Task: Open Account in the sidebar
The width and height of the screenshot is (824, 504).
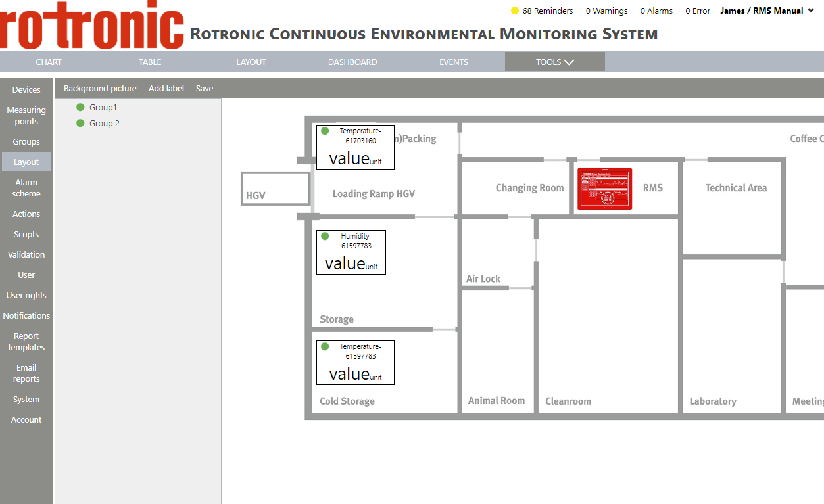Action: tap(26, 420)
